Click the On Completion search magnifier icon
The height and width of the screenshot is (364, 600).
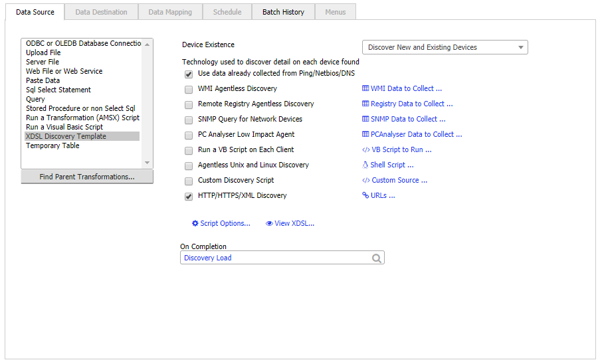click(x=377, y=258)
